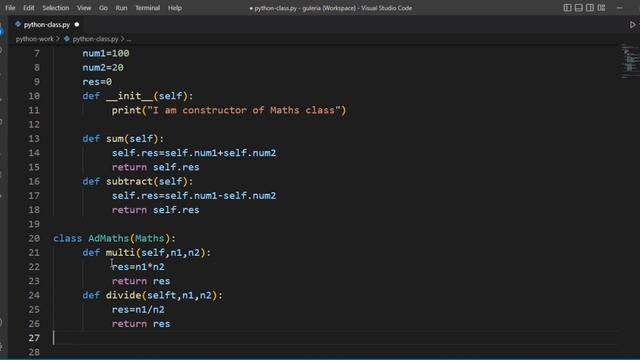Click the Maths base class in parentheses
Viewport: 640px width, 360px height.
[x=150, y=238]
